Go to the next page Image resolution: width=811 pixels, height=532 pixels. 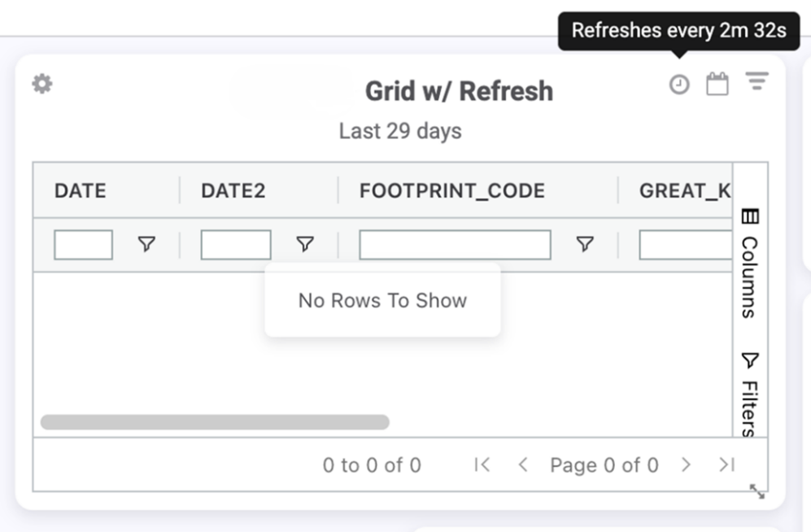687,464
